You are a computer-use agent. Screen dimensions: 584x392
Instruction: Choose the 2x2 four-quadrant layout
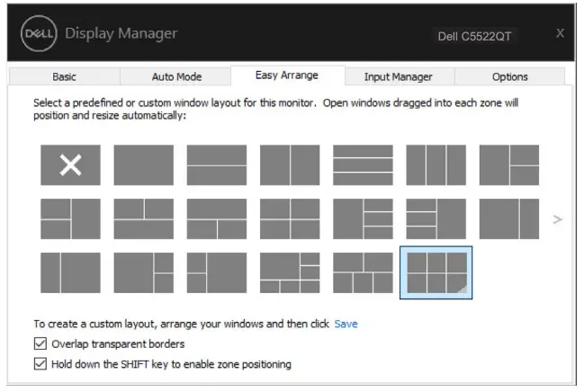(x=290, y=218)
